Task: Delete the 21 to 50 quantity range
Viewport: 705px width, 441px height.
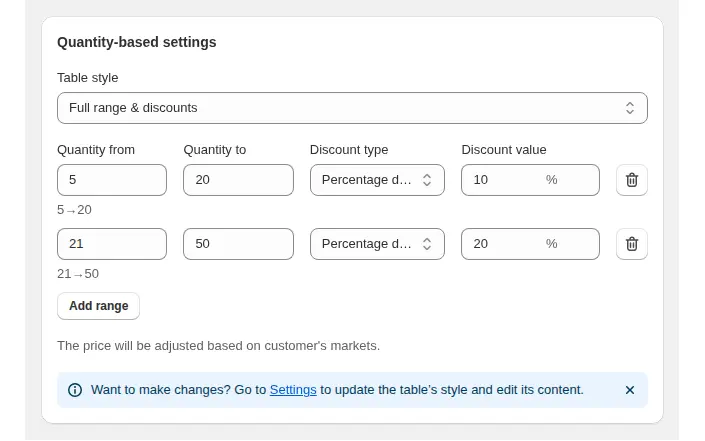Action: pyautogui.click(x=631, y=244)
